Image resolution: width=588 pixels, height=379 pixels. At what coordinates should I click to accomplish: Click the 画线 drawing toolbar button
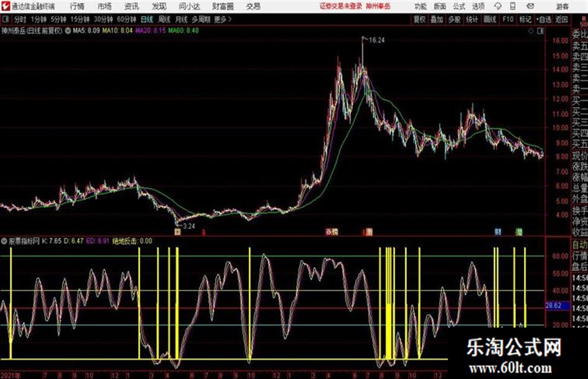pyautogui.click(x=490, y=19)
